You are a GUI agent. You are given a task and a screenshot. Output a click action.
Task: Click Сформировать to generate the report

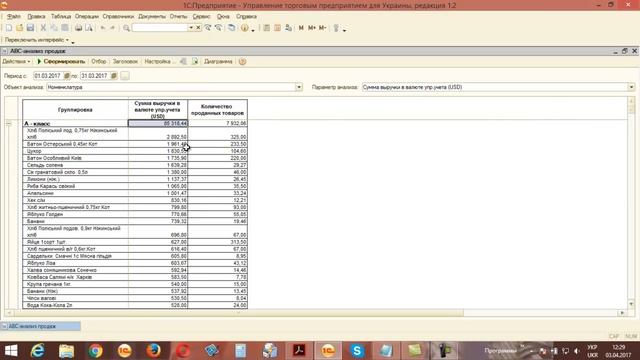point(61,62)
